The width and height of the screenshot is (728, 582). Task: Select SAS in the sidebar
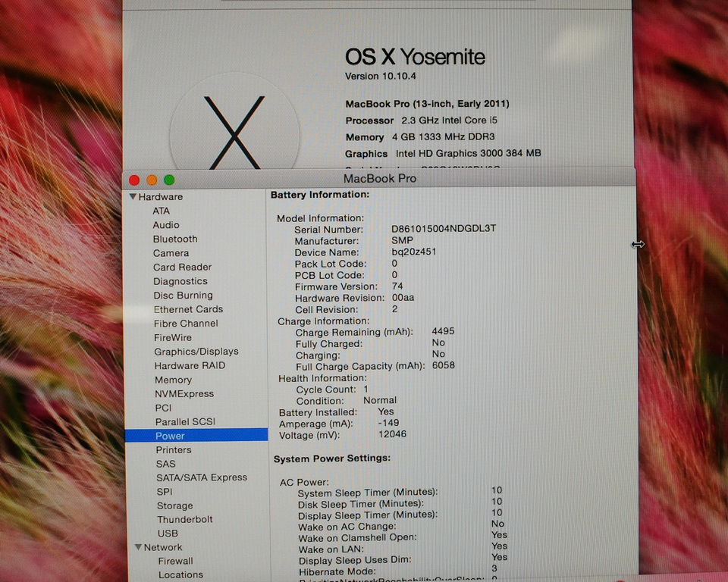tap(165, 464)
